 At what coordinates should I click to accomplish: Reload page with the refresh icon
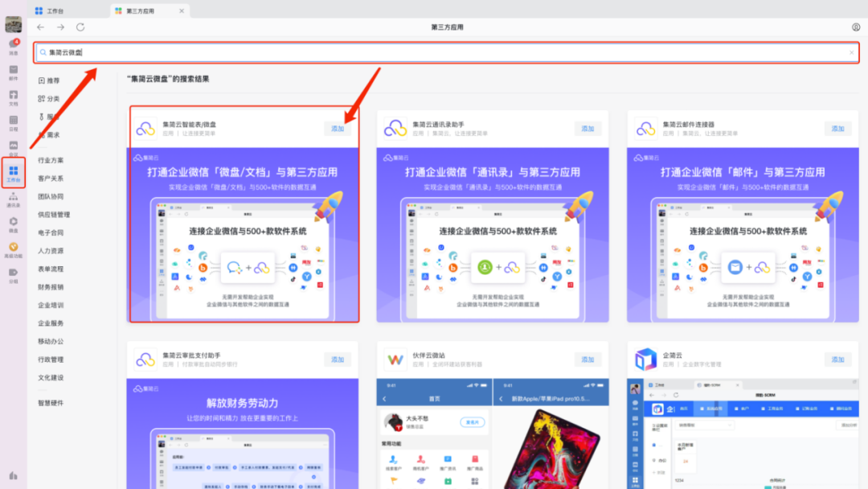[x=80, y=27]
